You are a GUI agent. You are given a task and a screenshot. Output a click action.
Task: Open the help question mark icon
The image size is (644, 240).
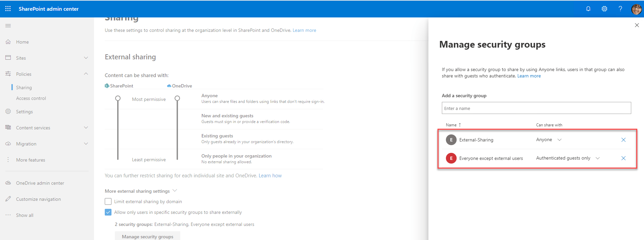(x=620, y=9)
